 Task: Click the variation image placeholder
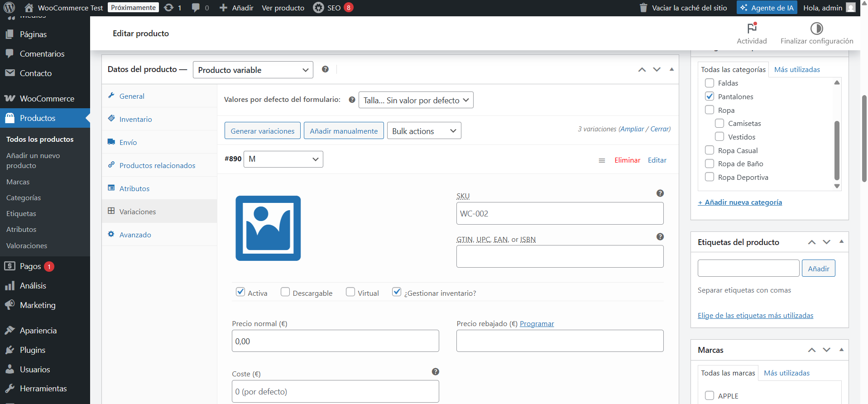268,228
